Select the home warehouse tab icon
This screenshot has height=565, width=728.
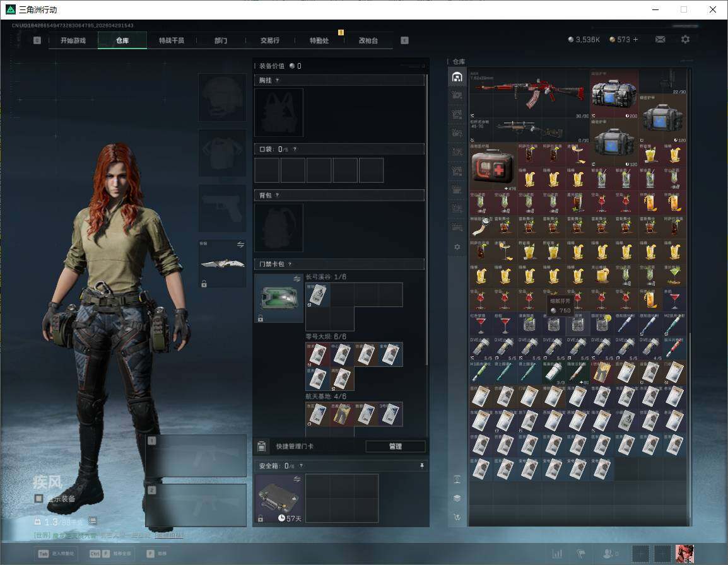[457, 77]
